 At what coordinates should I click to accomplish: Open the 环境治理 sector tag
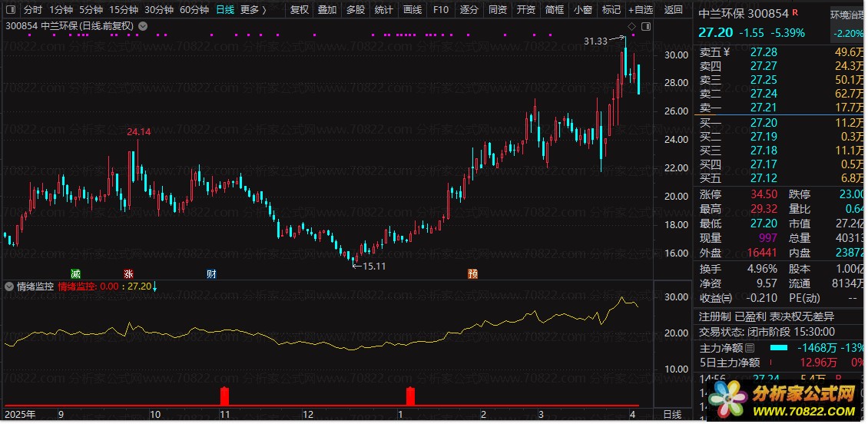pos(847,15)
